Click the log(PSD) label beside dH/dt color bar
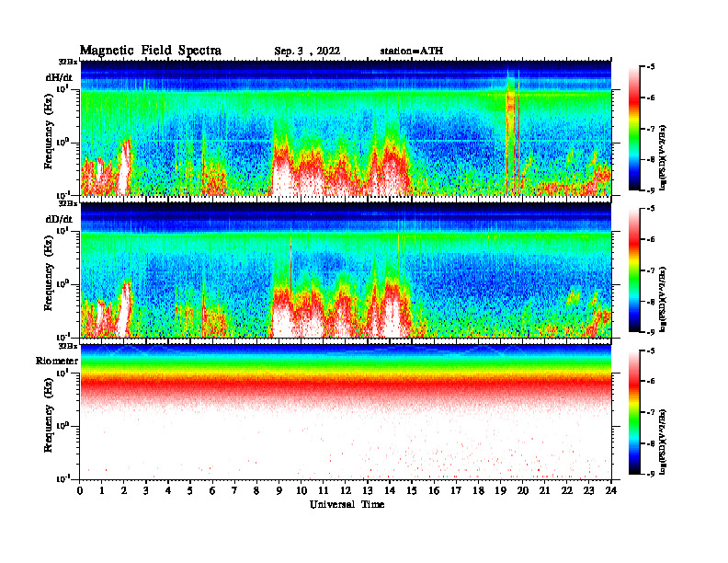The height and width of the screenshot is (563, 728). tap(663, 157)
